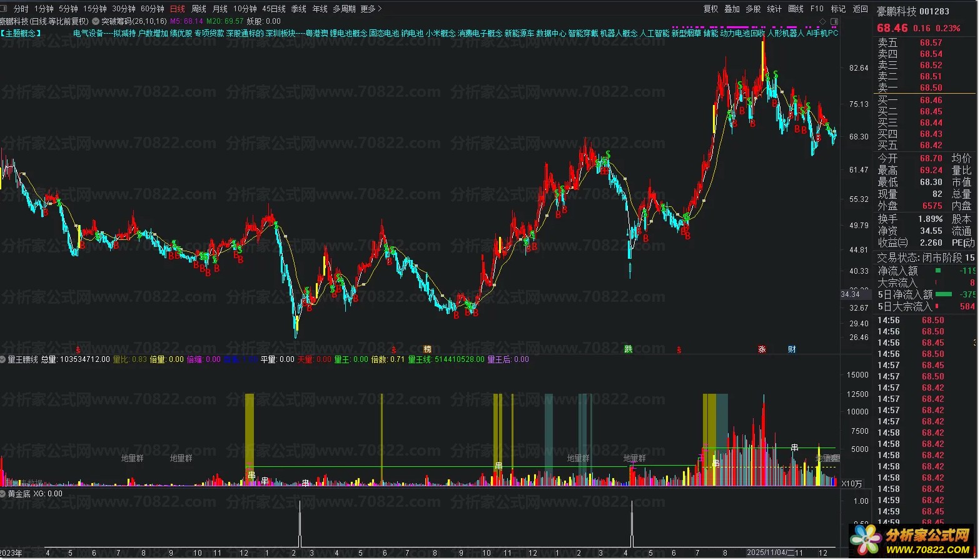Image resolution: width=980 pixels, height=560 pixels.
Task: Select the 30分钟 period tab
Action: point(124,9)
